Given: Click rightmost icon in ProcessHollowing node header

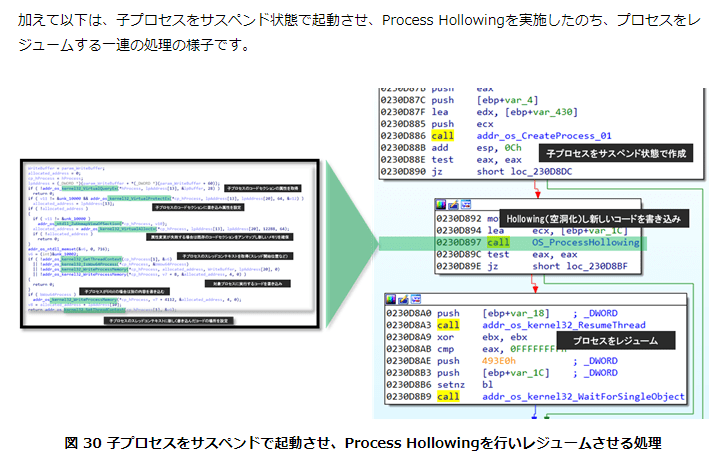Looking at the screenshot, I should pyautogui.click(x=467, y=204).
